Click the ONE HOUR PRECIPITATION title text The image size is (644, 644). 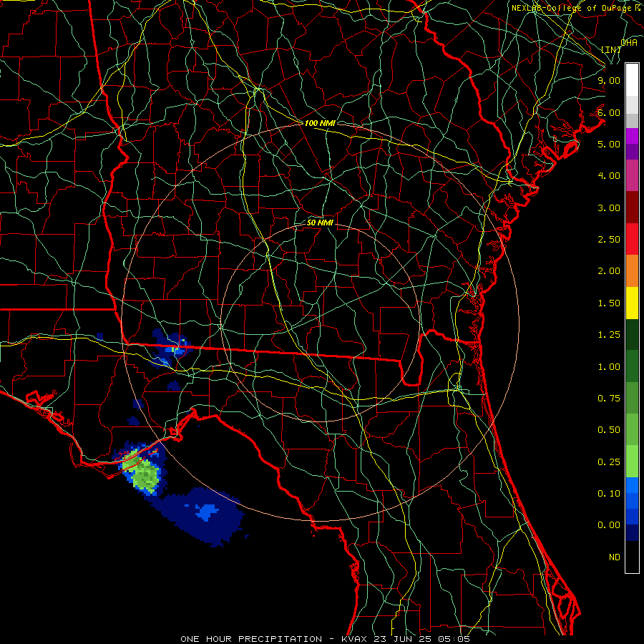click(x=251, y=639)
